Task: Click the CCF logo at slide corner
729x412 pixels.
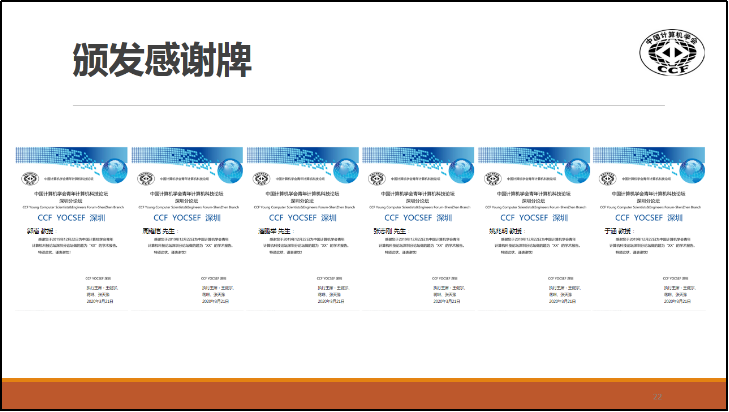Action: pyautogui.click(x=672, y=52)
